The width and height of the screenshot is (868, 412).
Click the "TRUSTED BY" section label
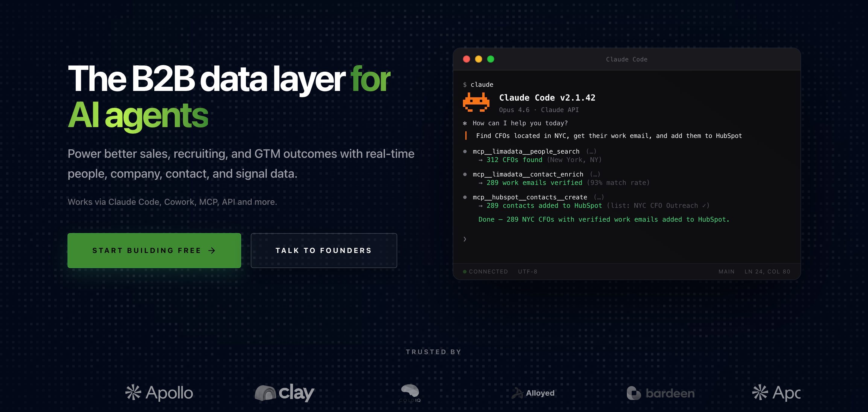coord(434,352)
